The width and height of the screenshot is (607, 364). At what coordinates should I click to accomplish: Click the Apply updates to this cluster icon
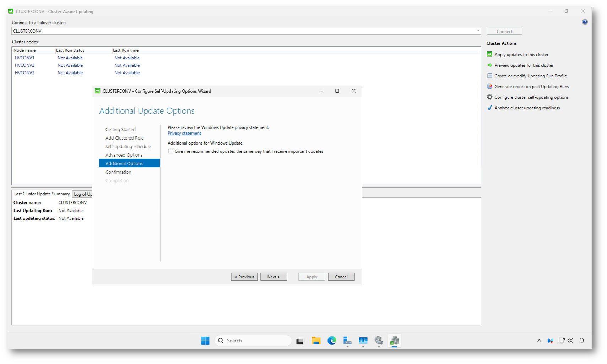(x=489, y=54)
